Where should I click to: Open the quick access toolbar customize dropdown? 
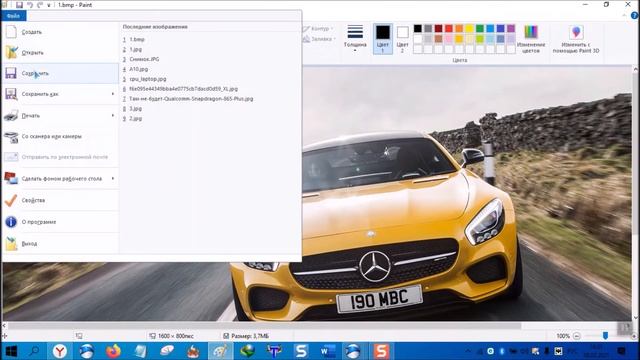tap(49, 5)
